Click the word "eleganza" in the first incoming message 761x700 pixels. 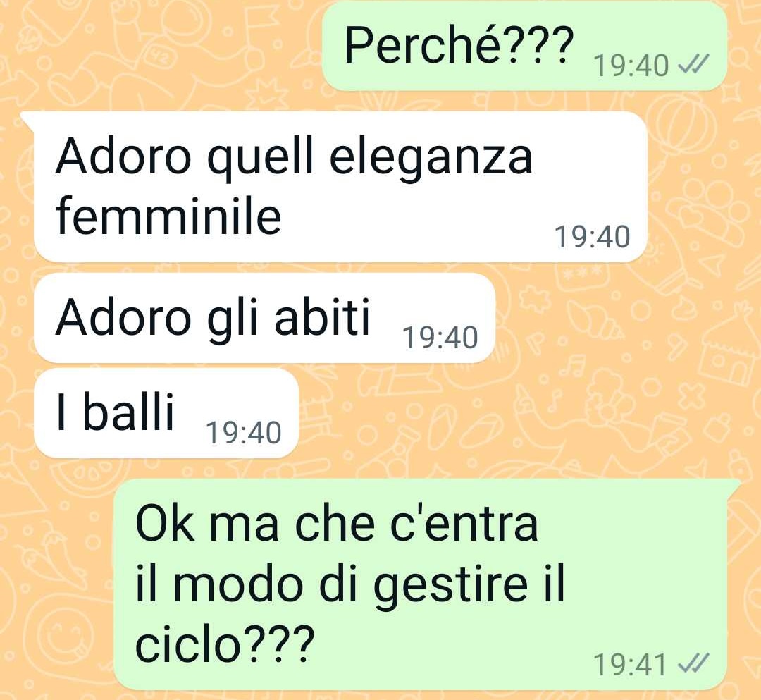(431, 159)
